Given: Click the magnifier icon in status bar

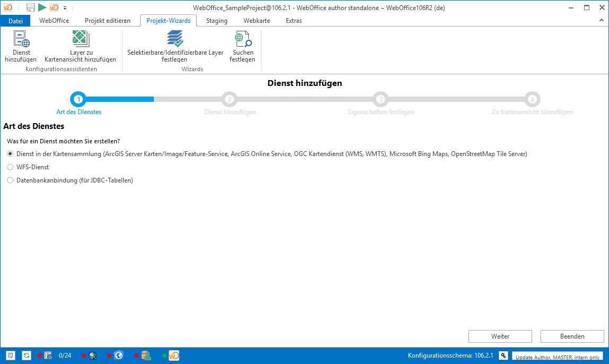Looking at the screenshot, I should (x=93, y=356).
